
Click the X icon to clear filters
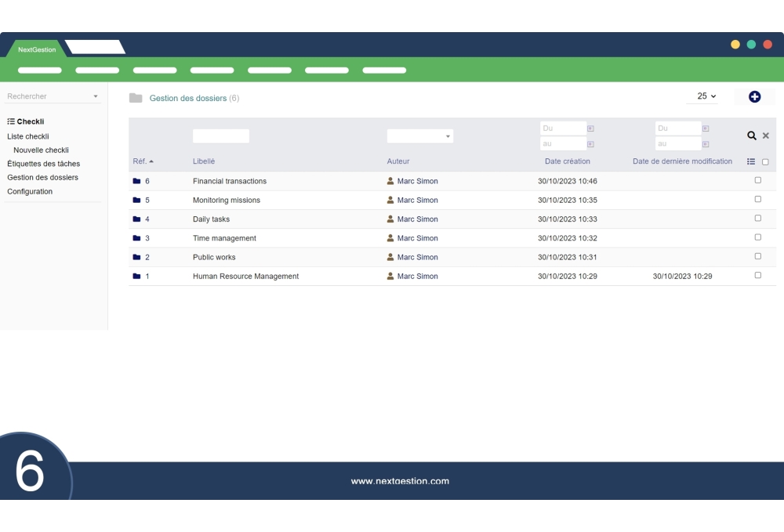click(x=764, y=136)
